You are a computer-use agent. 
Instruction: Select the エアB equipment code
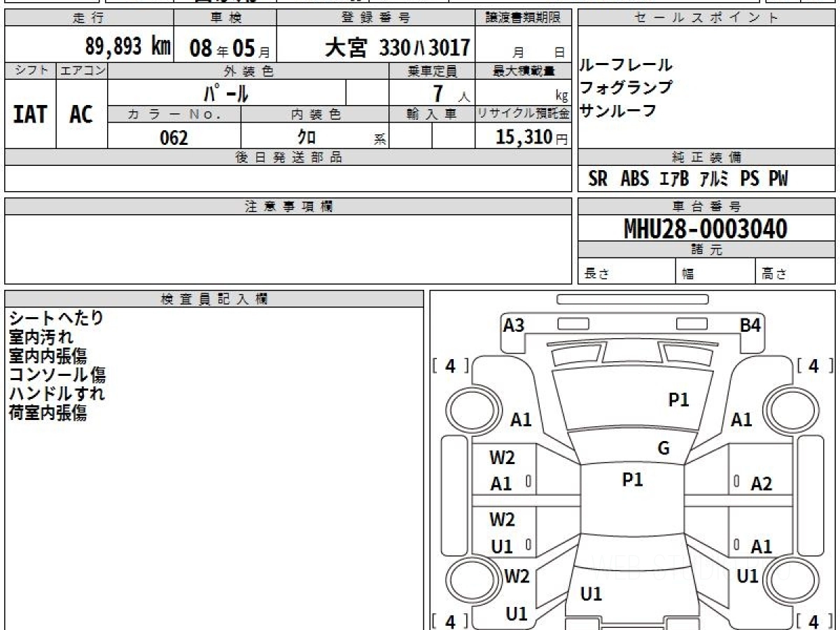point(674,179)
